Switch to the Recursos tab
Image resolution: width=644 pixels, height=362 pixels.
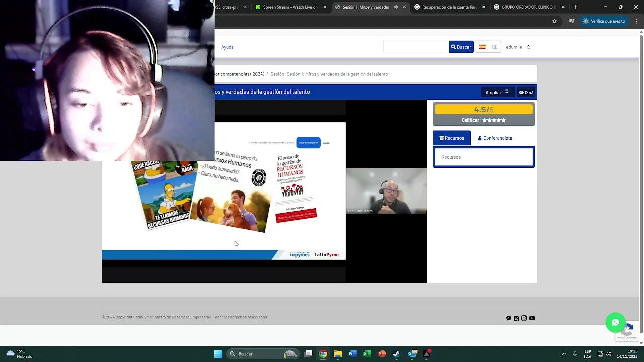click(x=452, y=138)
